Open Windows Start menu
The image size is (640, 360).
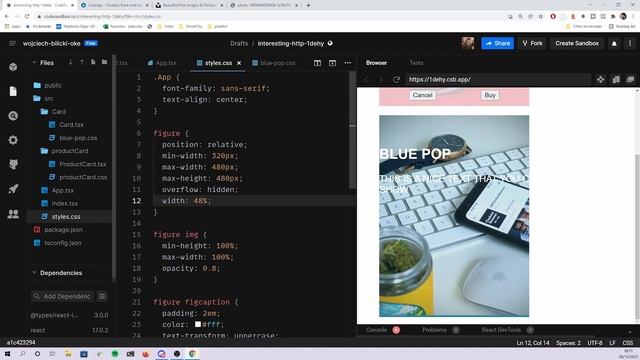(x=7, y=354)
